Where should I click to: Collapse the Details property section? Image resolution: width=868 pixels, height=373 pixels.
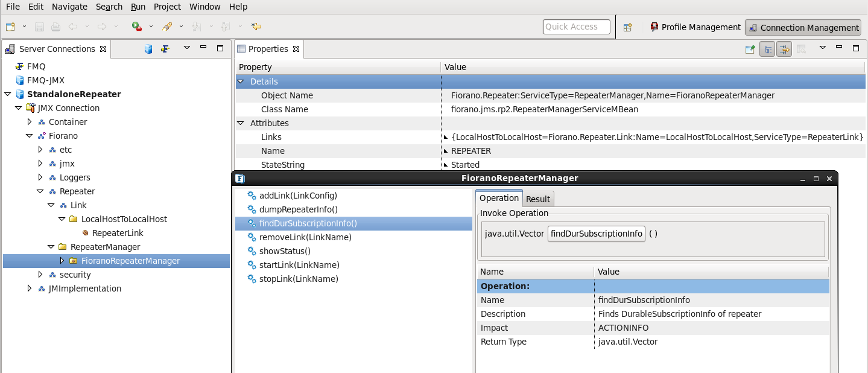[241, 81]
